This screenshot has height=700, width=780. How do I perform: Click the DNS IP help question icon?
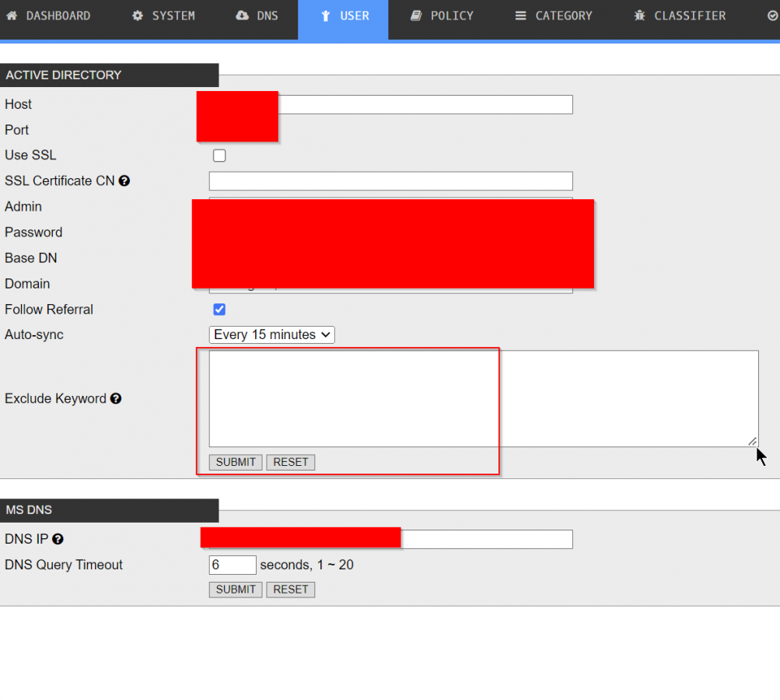click(x=58, y=539)
